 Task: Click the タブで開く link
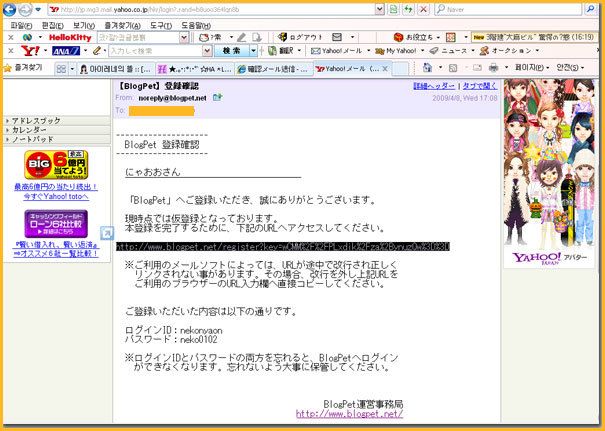[480, 86]
